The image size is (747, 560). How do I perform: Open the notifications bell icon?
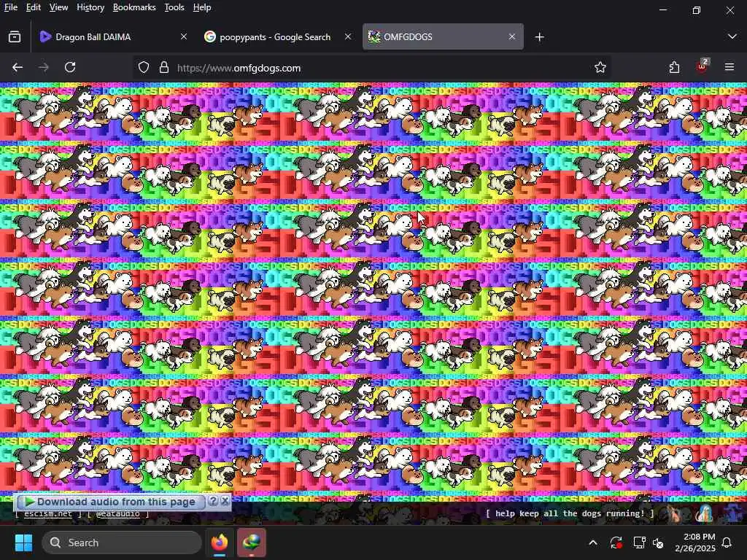tap(727, 542)
